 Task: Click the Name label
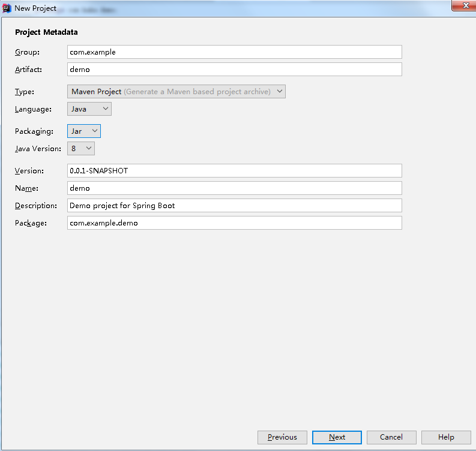tap(26, 188)
